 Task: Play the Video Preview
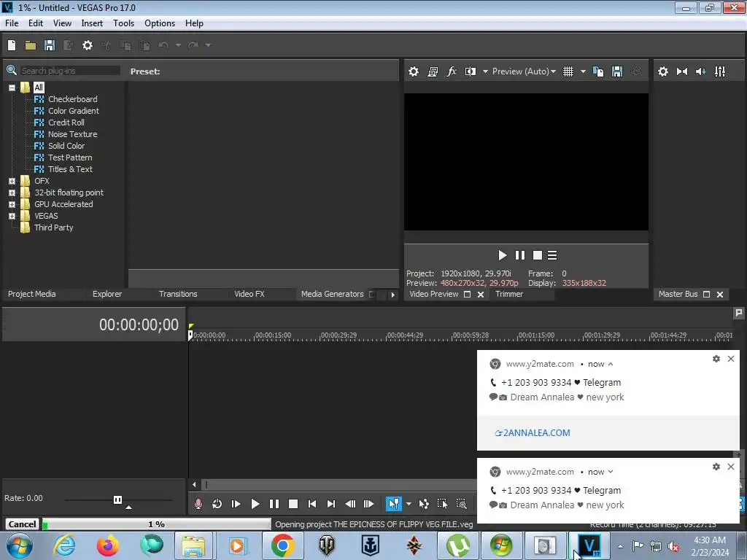tap(502, 255)
